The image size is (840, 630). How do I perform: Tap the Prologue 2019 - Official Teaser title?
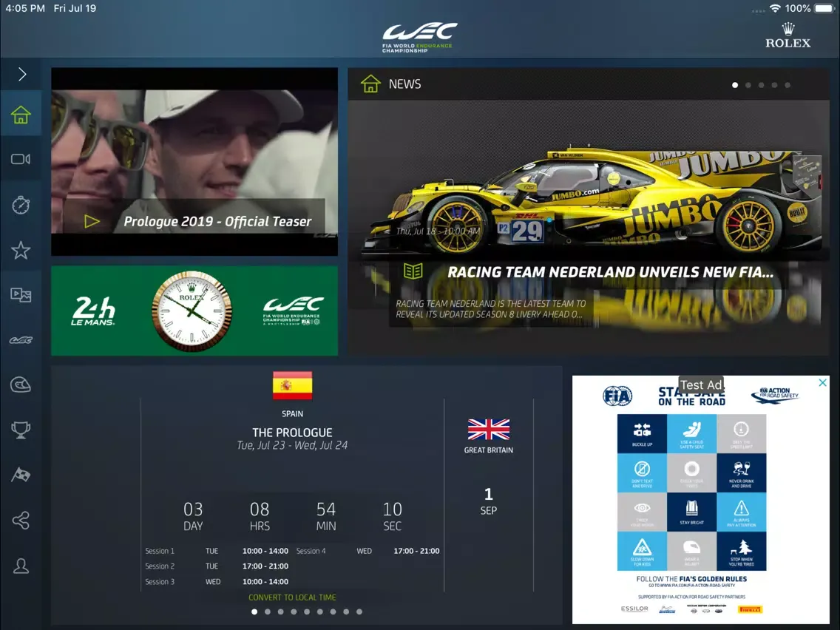click(217, 221)
